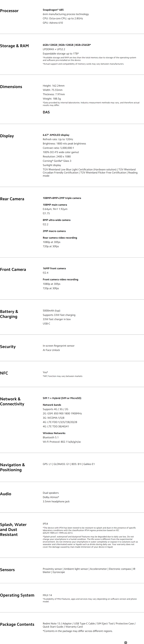Image resolution: width=144 pixels, height=644 pixels.
Task: Click the 6.67" AMOLED display text
Action: click(x=56, y=135)
